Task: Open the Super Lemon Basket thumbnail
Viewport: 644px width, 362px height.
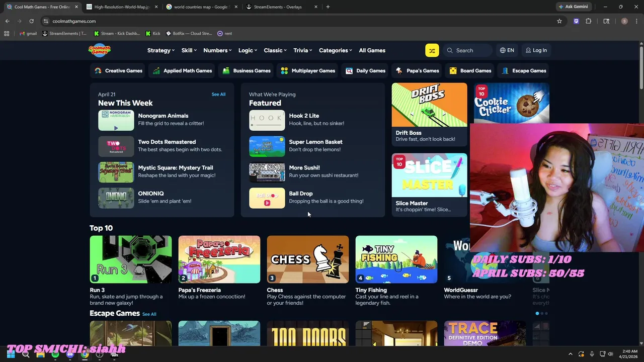Action: coord(267,146)
